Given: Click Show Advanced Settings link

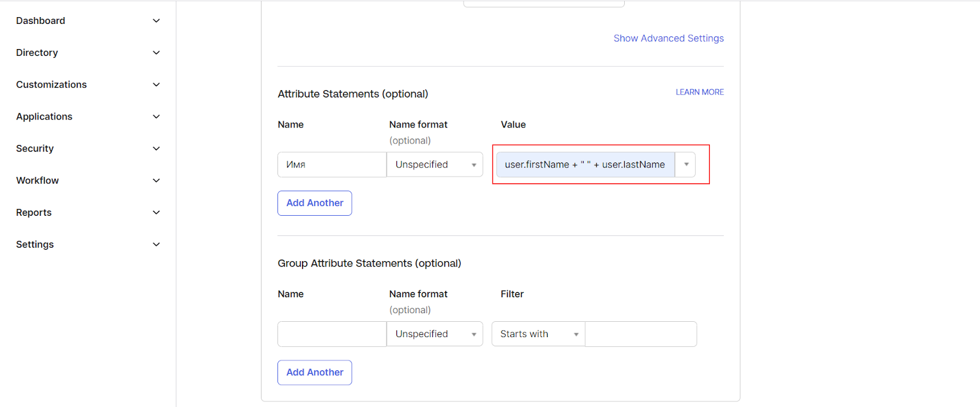Looking at the screenshot, I should coord(668,38).
